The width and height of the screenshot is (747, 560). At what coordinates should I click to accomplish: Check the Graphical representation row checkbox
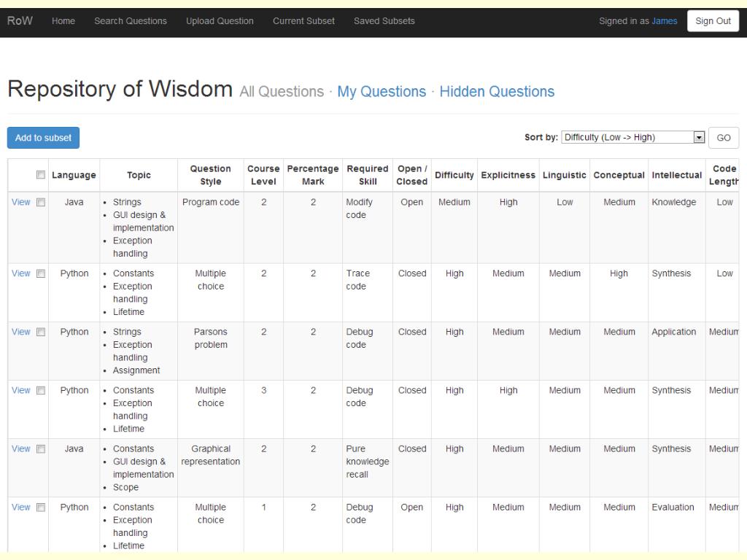41,449
